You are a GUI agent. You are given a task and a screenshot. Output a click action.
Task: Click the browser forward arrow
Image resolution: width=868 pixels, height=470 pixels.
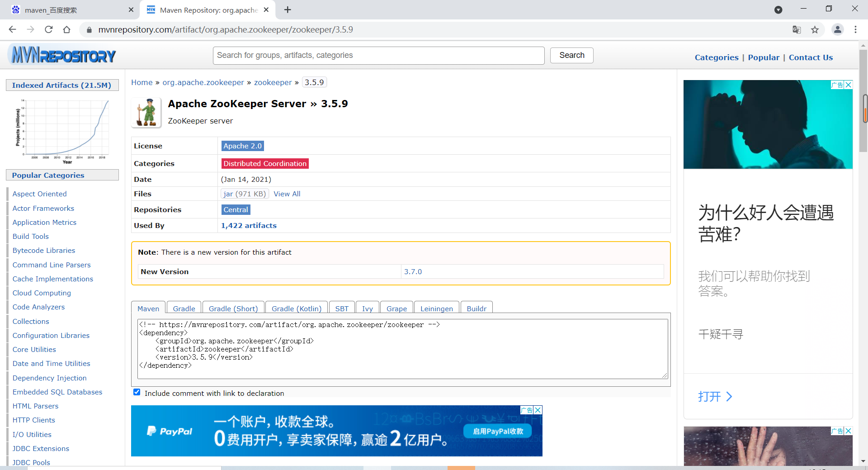[x=30, y=29]
